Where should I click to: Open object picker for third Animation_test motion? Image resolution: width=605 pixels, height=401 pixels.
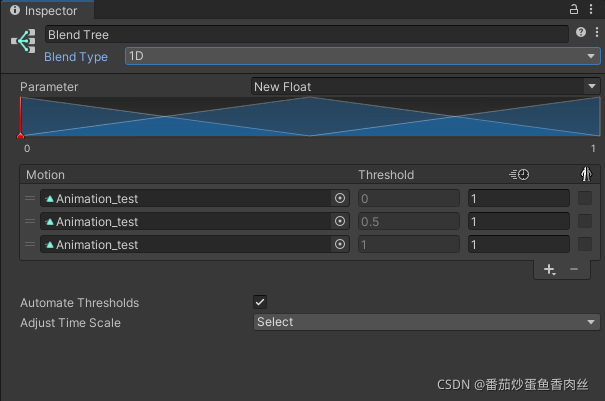[340, 244]
